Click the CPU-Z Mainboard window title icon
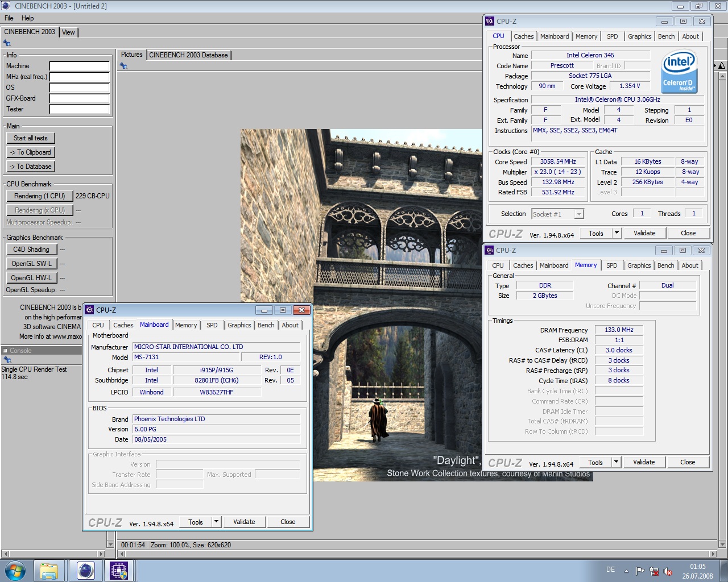Viewport: 728px width, 582px height. pos(89,310)
